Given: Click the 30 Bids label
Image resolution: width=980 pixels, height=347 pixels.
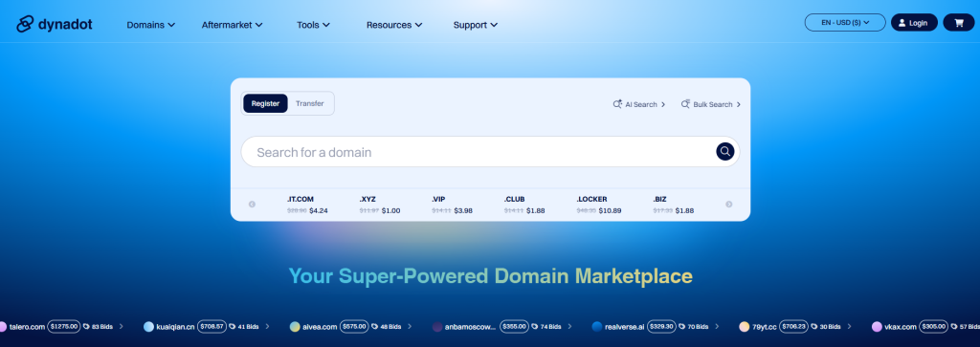Looking at the screenshot, I should coord(830,326).
